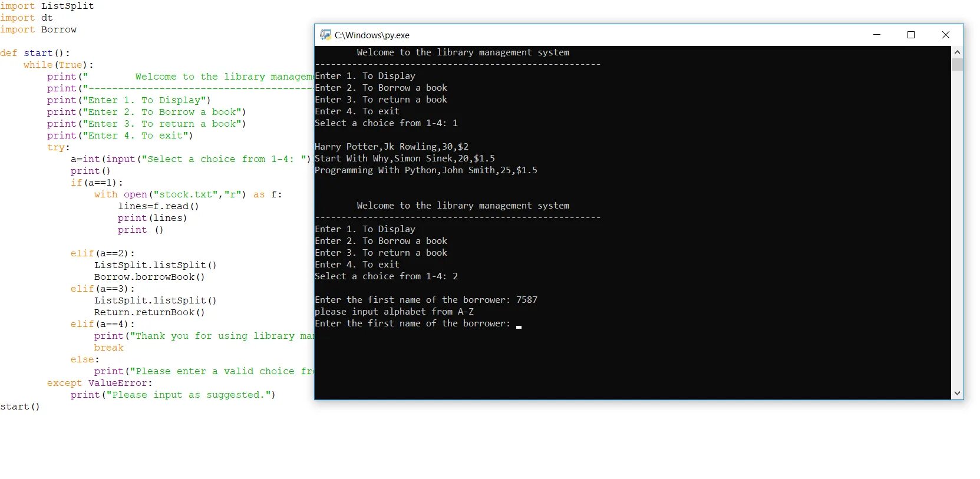Image resolution: width=980 pixels, height=479 pixels.
Task: Click the 'print(lines)' code line
Action: [x=152, y=218]
